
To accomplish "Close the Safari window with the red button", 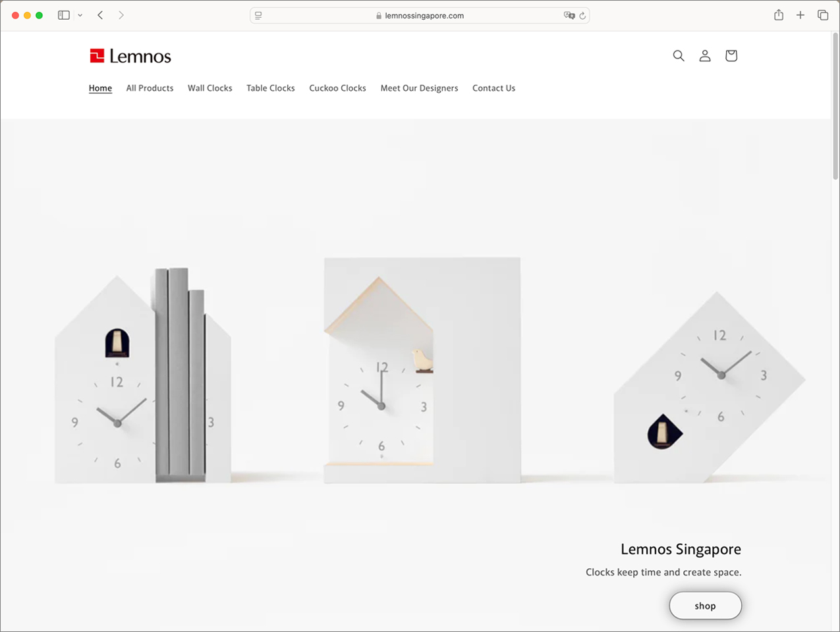I will [15, 15].
